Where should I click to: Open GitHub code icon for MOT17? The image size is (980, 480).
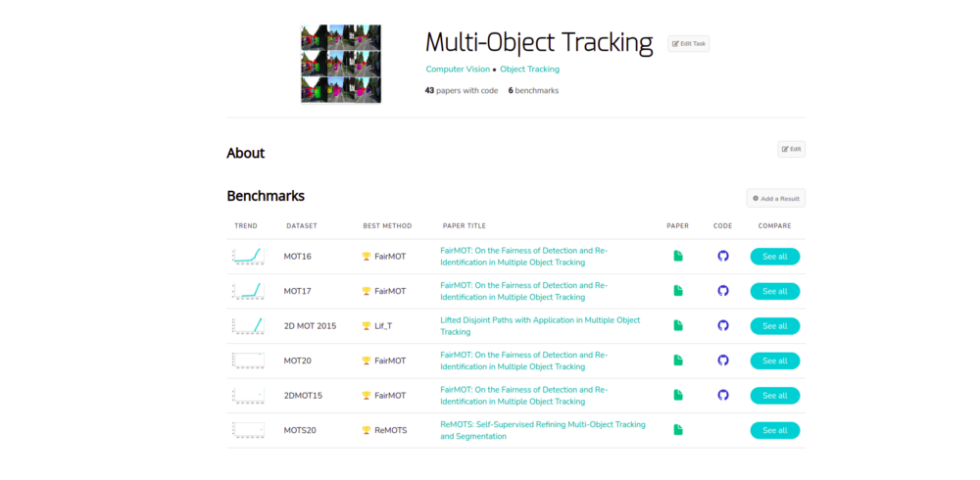tap(723, 291)
